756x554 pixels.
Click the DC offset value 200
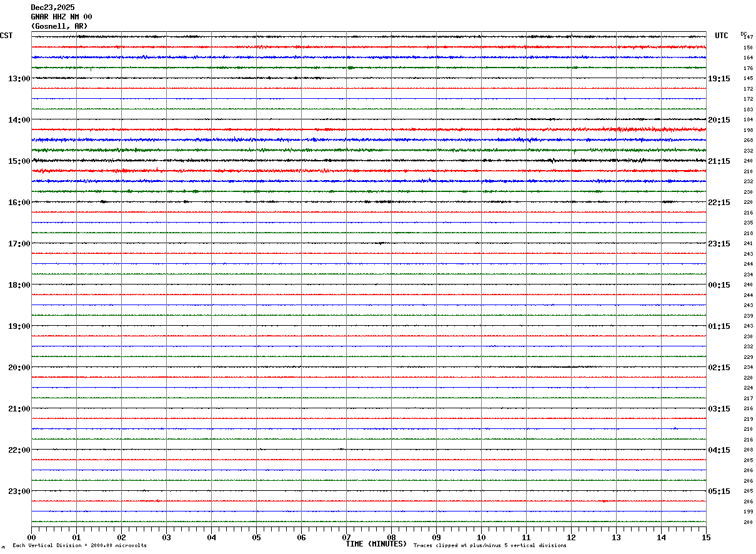tap(748, 522)
